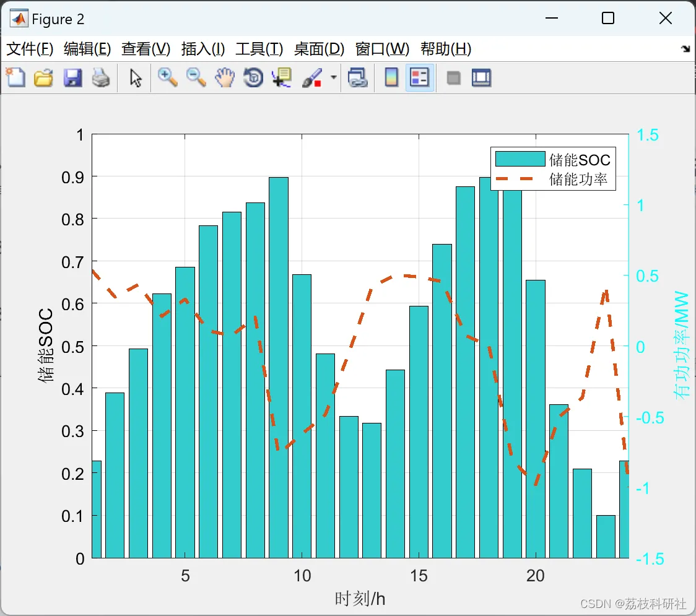This screenshot has height=616, width=696.
Task: Toggle Insert Colorbar button
Action: pos(391,77)
